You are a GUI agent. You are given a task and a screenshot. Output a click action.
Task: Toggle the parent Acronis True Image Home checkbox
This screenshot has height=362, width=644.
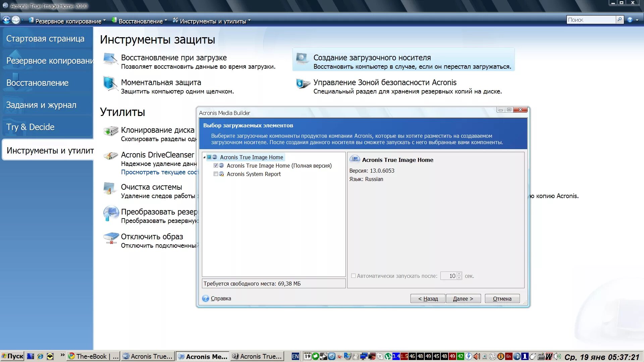coord(209,157)
